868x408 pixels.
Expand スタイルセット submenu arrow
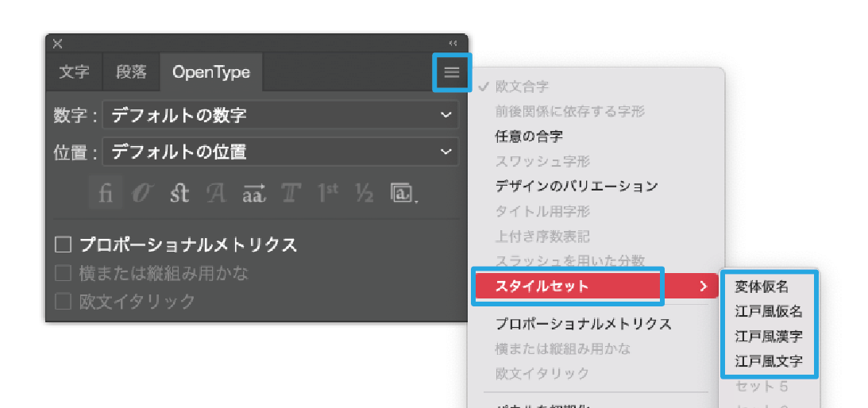(x=704, y=287)
